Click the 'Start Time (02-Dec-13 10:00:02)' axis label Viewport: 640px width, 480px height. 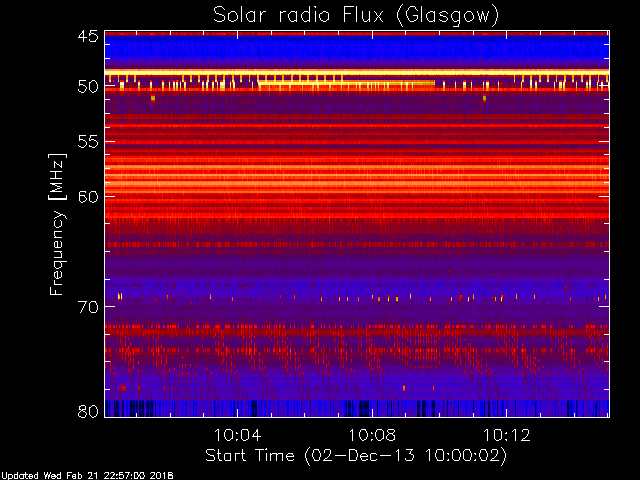[x=356, y=456]
